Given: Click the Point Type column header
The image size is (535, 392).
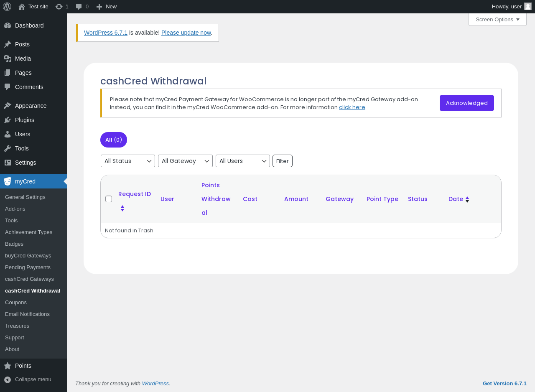Looking at the screenshot, I should coord(382,199).
